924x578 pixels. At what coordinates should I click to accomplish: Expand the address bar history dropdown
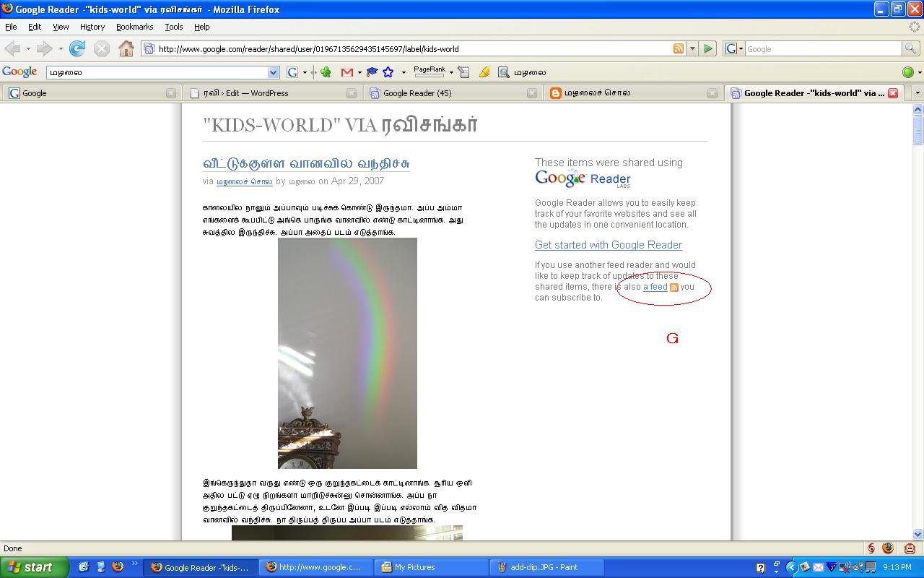point(692,48)
